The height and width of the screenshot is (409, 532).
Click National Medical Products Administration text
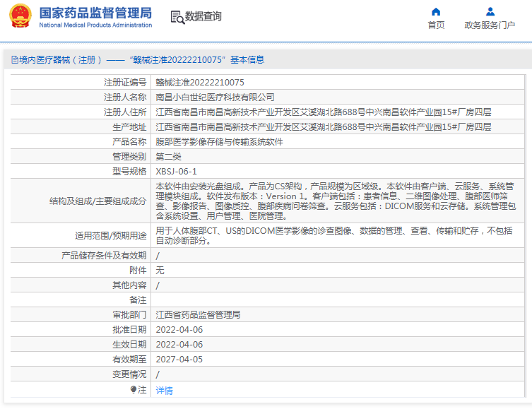pyautogui.click(x=95, y=25)
